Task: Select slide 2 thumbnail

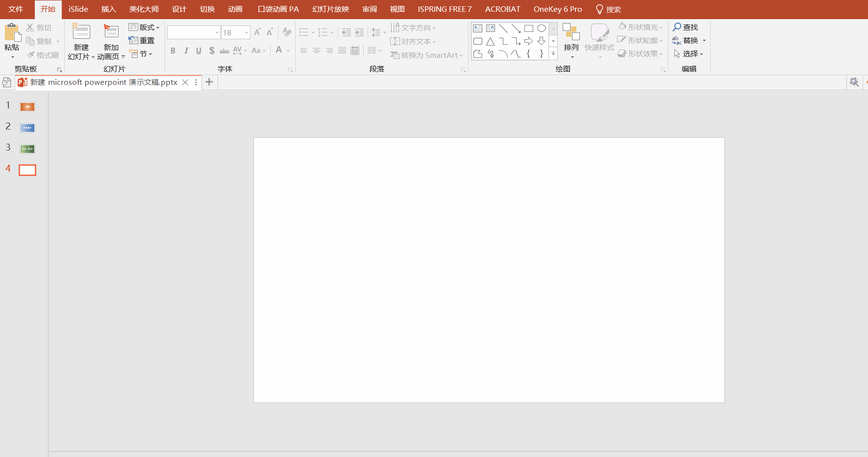Action: (27, 128)
